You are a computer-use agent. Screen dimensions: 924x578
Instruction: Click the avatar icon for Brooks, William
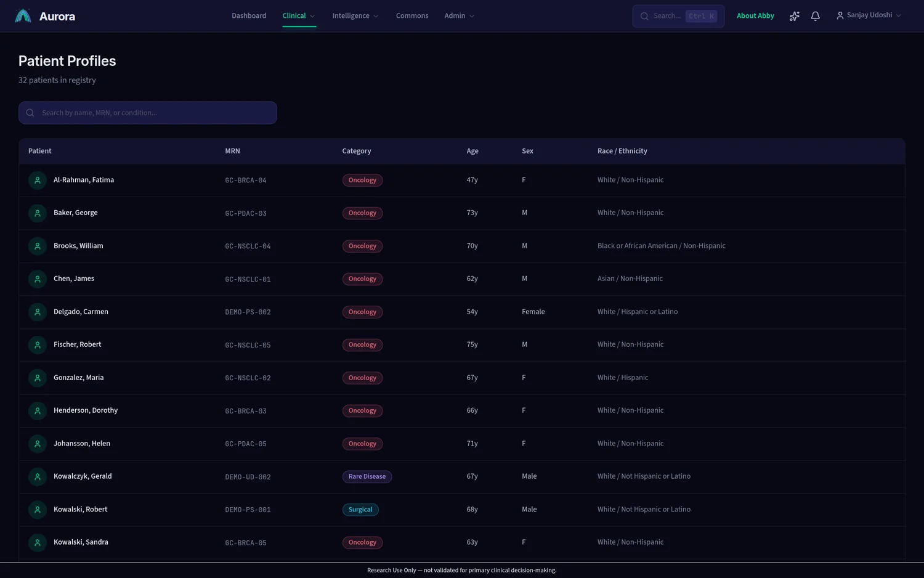click(38, 246)
